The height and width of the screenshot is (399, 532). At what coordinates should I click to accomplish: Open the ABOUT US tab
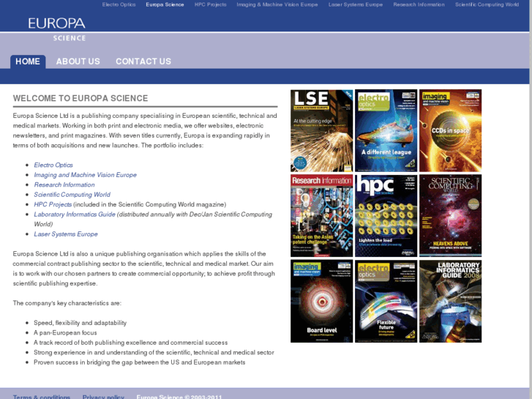coord(78,61)
